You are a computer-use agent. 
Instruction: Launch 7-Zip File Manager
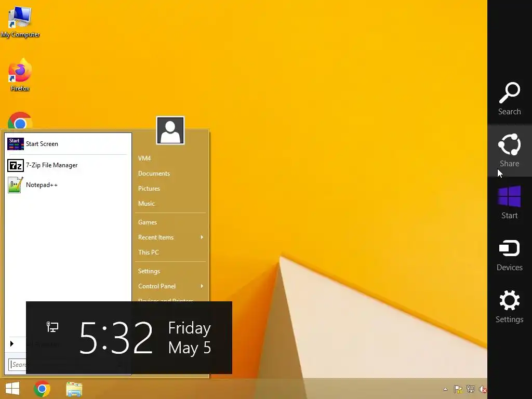68,165
